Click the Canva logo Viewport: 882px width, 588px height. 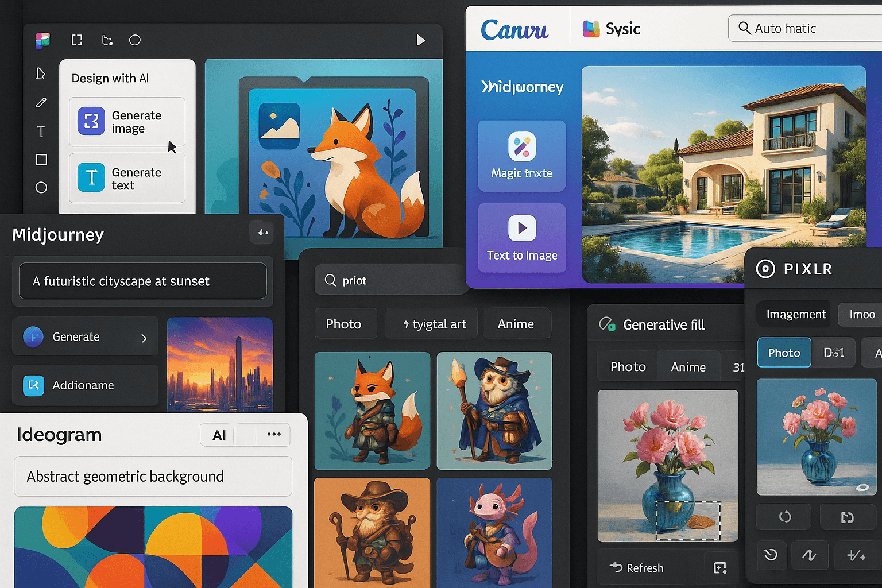point(514,29)
